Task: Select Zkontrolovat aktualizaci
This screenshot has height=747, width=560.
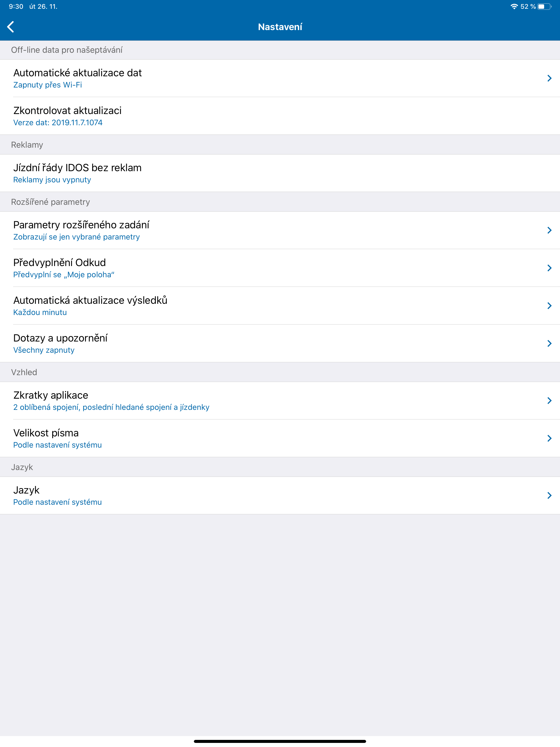Action: [280, 116]
